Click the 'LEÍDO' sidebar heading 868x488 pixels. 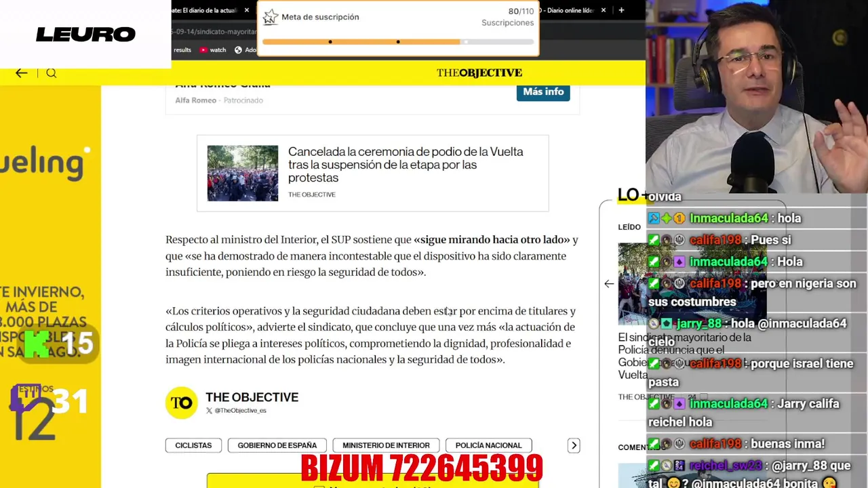click(629, 227)
